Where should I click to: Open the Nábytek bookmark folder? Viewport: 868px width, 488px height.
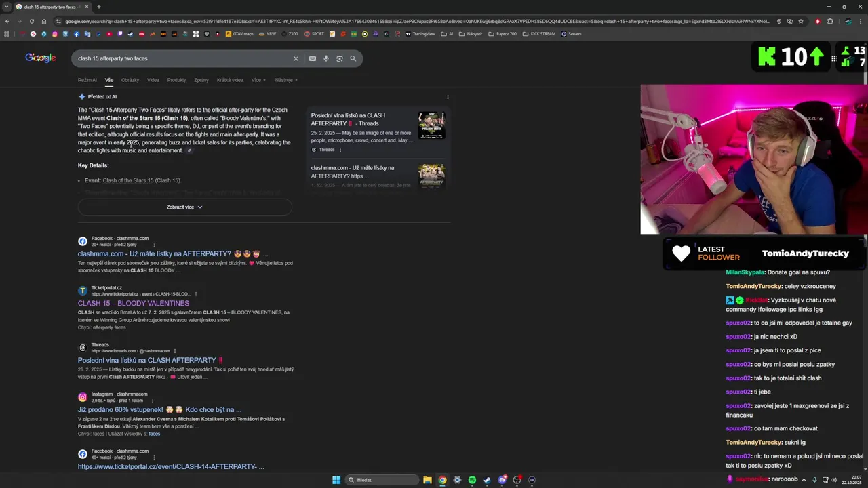471,33
